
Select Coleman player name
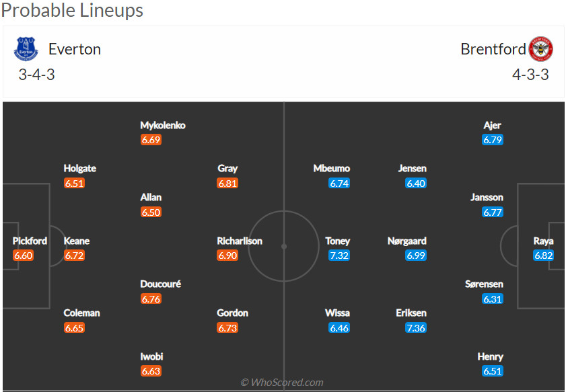pyautogui.click(x=81, y=313)
